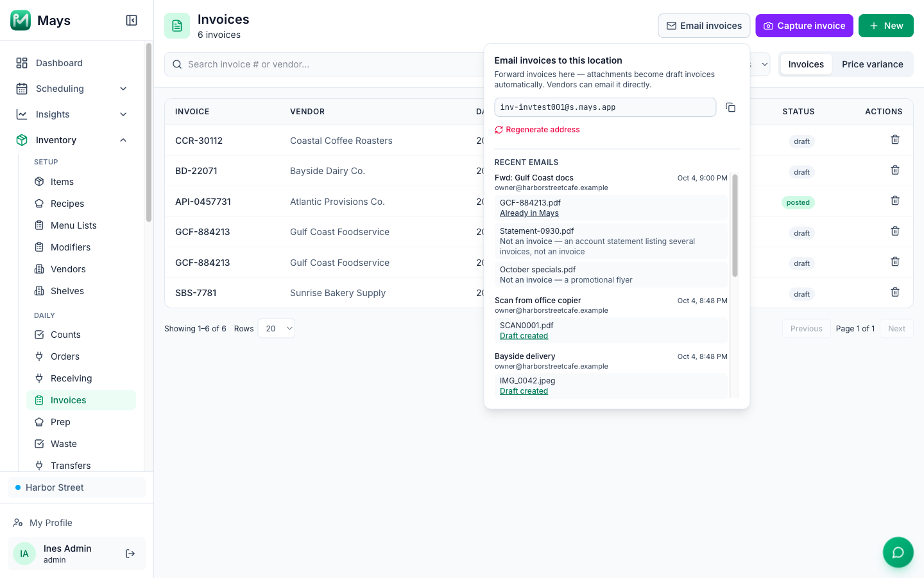924x578 pixels.
Task: Delete the SBS-7781 invoice
Action: coord(895,292)
